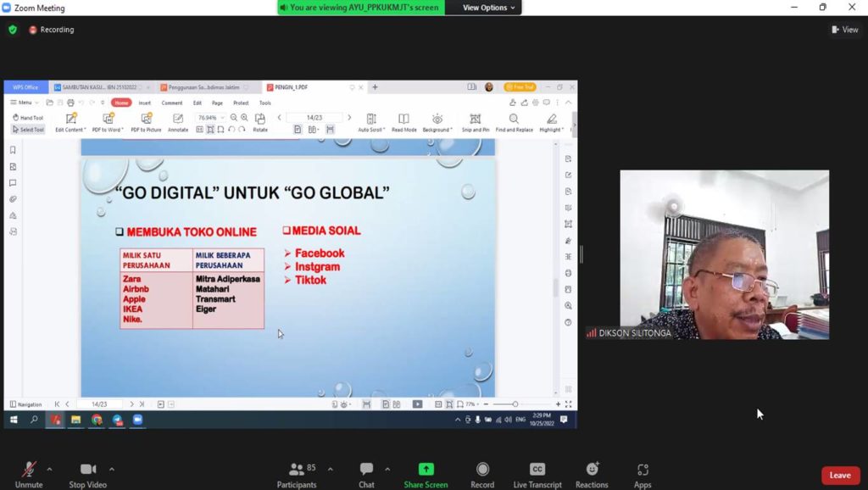Rotate the PDF page

[x=259, y=123]
